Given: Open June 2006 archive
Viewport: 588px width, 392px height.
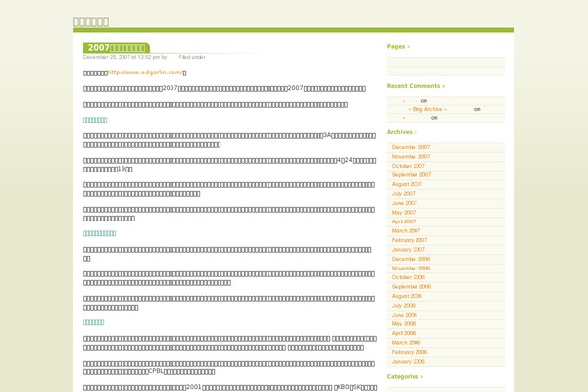Looking at the screenshot, I should pos(404,315).
